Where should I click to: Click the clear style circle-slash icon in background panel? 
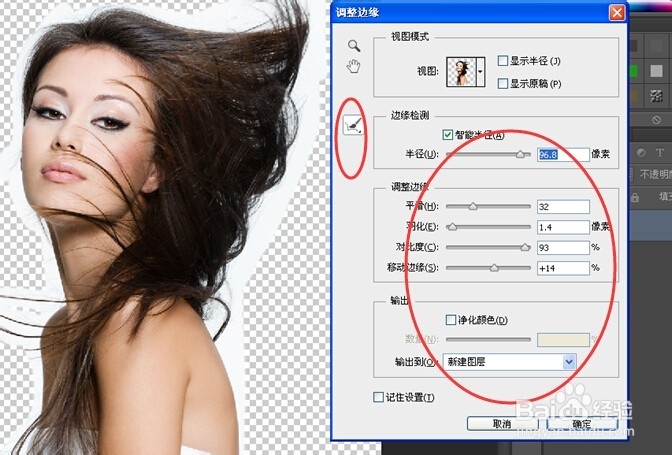656,120
